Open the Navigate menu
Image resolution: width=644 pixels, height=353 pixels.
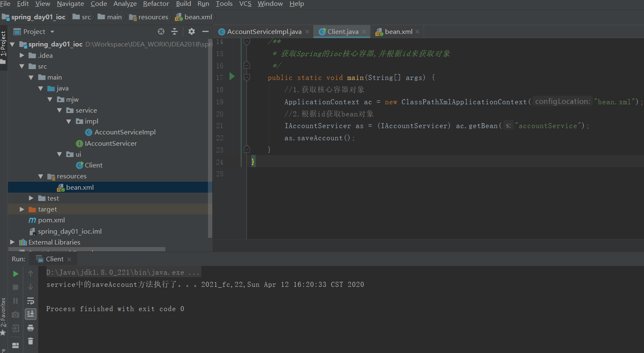70,4
